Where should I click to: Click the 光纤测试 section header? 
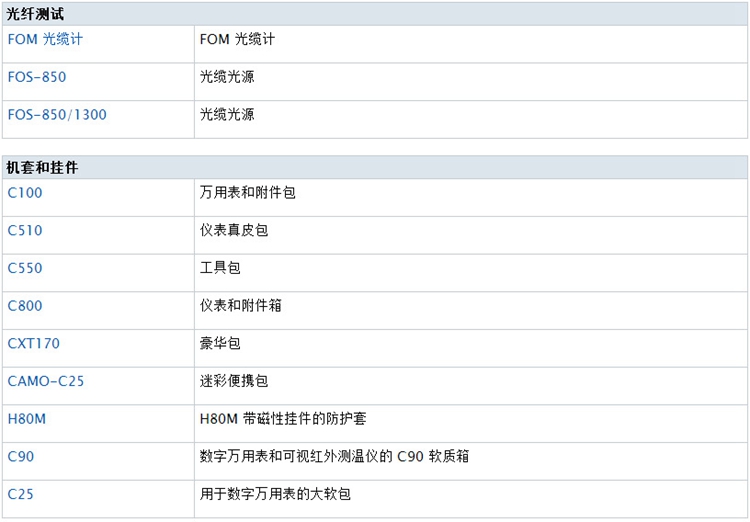pos(35,14)
